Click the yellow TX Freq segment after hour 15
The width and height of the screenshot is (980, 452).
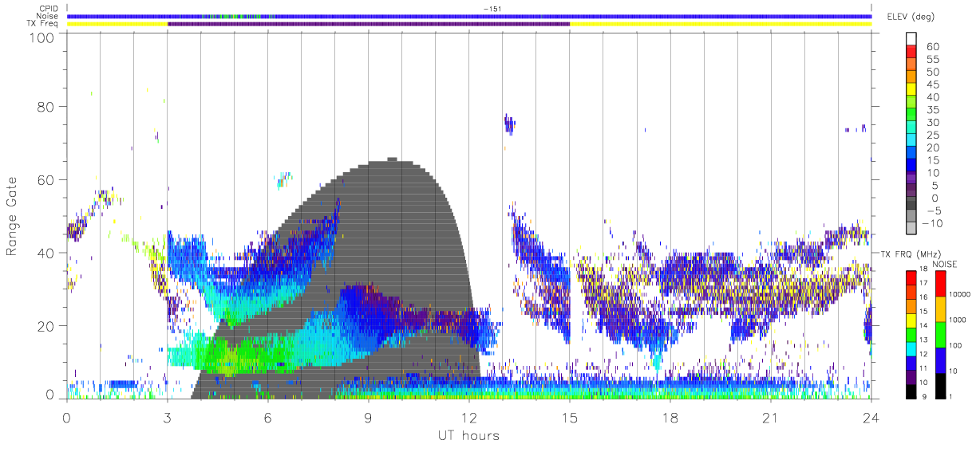tap(721, 24)
